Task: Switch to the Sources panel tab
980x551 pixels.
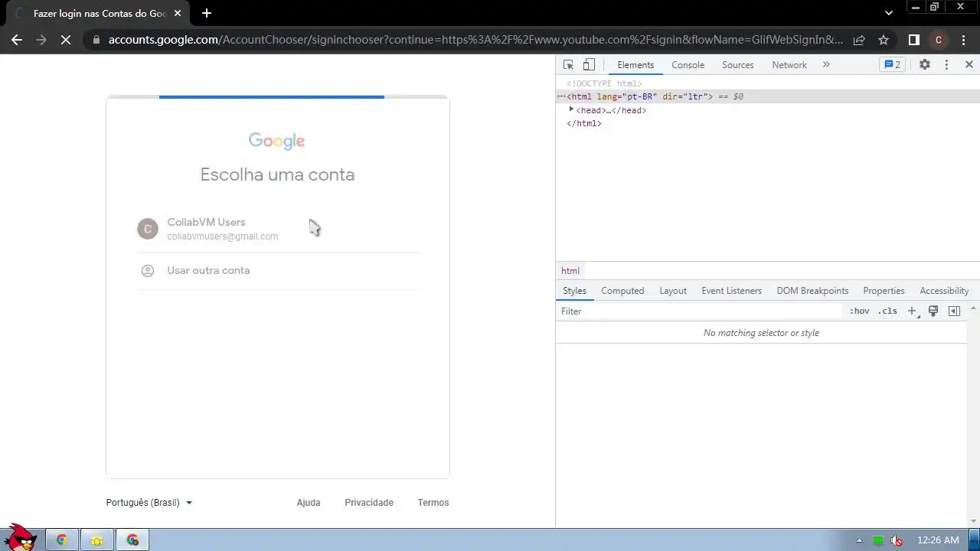Action: pos(737,65)
